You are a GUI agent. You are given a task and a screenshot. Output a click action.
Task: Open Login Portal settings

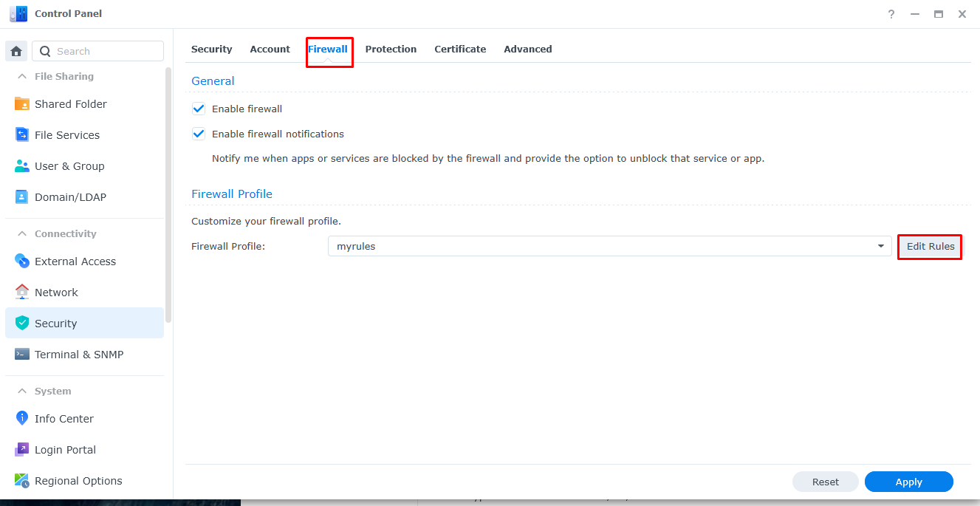pyautogui.click(x=65, y=449)
